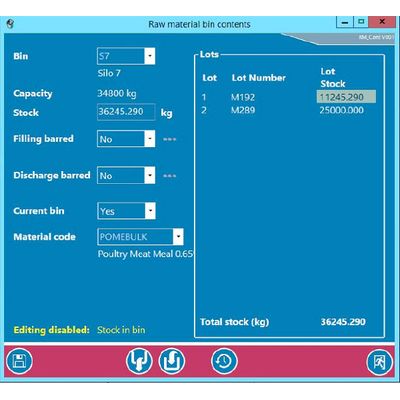Maximize the Raw material bin contents window
400x400 pixels.
click(361, 22)
